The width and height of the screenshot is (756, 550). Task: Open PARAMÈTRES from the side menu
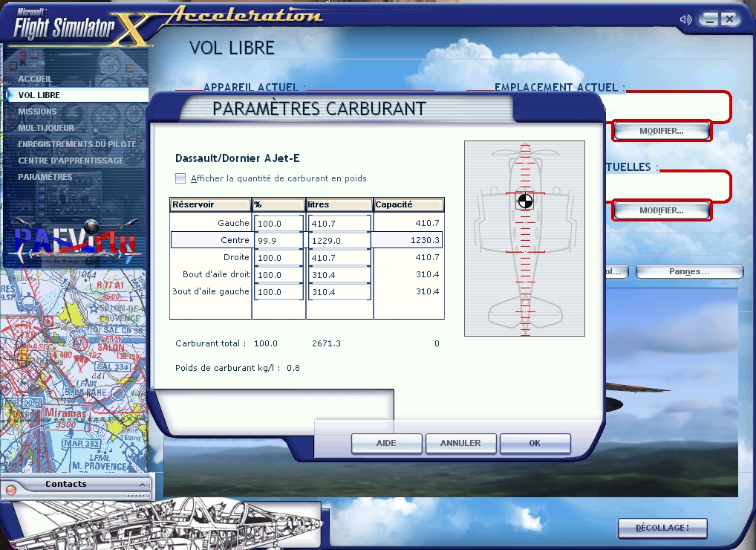(x=45, y=177)
